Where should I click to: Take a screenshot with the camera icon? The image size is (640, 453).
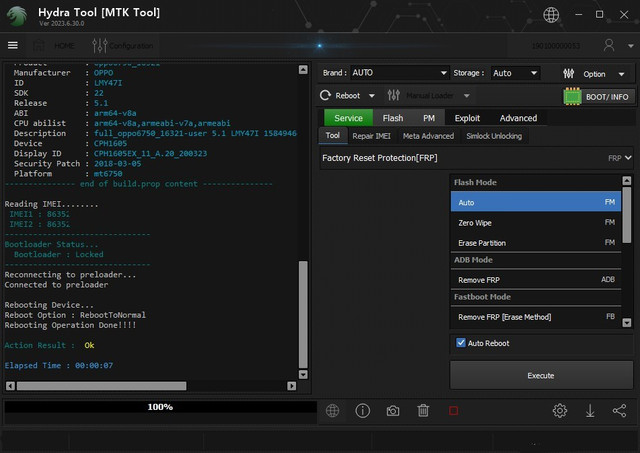(393, 411)
